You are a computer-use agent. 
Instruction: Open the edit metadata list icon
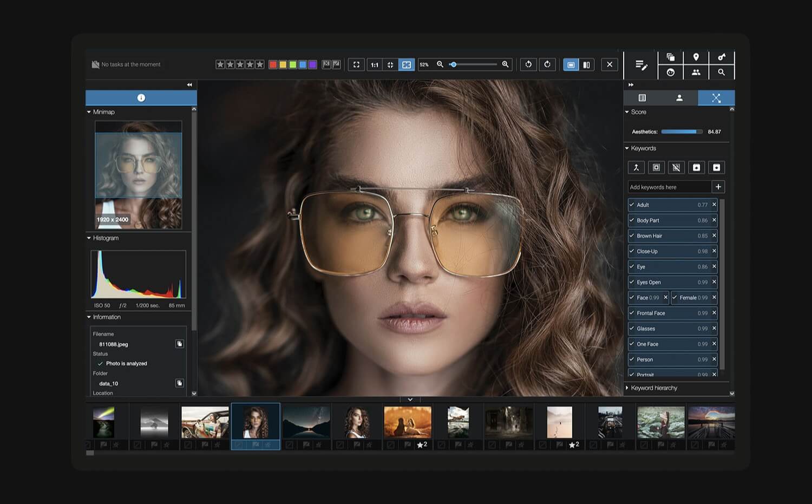(x=641, y=65)
